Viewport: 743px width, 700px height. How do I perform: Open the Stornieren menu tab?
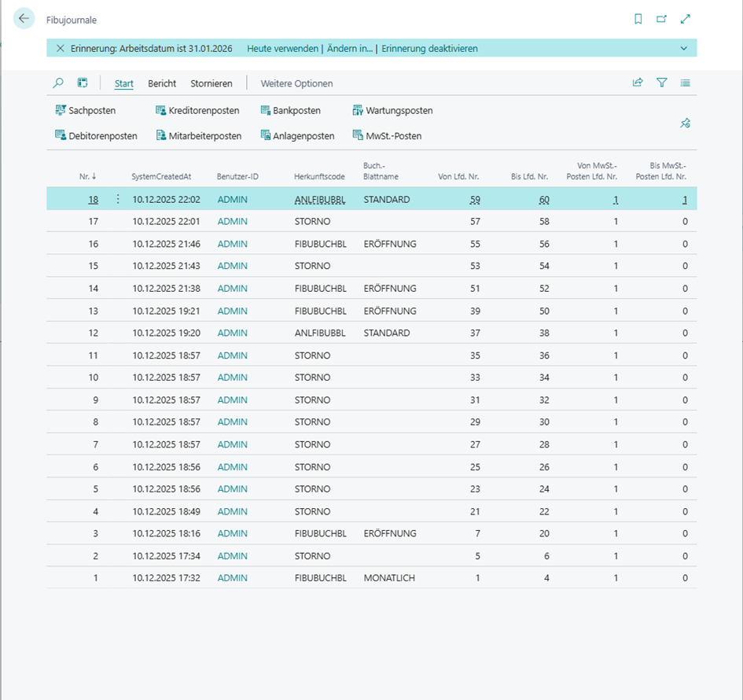click(x=211, y=83)
